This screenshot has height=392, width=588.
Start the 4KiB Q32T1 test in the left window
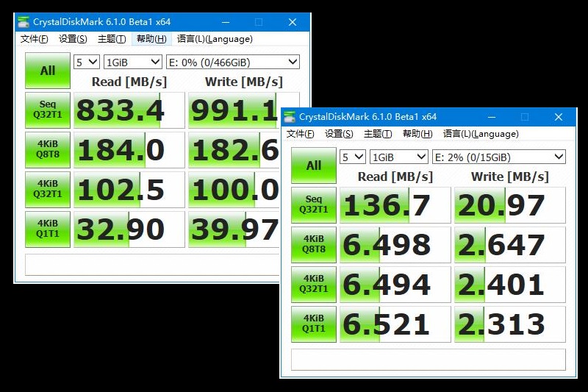[48, 190]
